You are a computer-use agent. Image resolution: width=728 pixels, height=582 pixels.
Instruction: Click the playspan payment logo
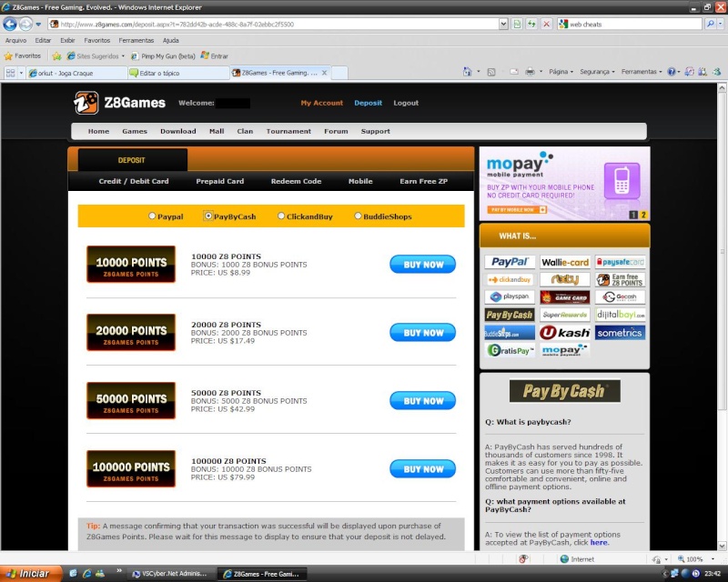click(510, 296)
